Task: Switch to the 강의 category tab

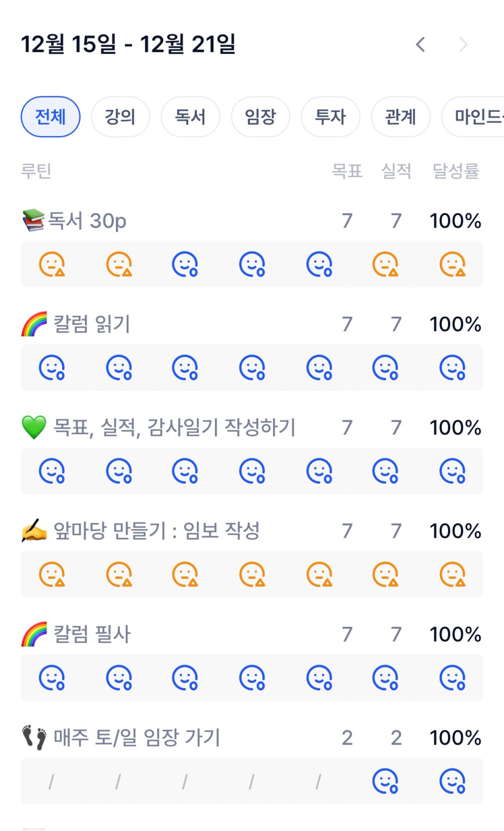Action: click(120, 116)
